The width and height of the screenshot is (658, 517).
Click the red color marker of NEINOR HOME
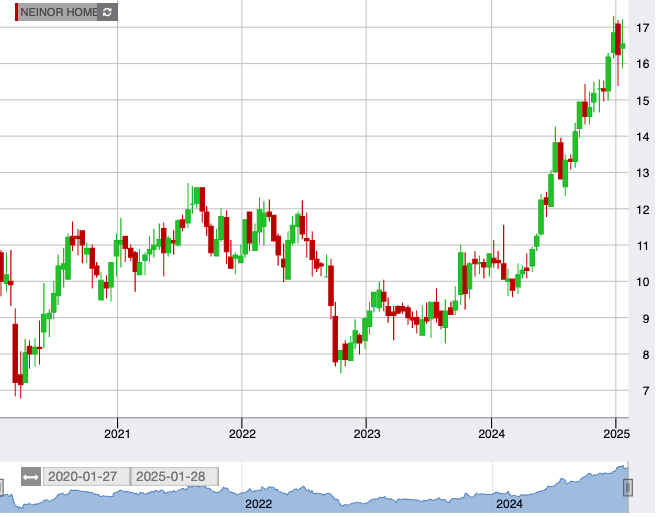16,12
